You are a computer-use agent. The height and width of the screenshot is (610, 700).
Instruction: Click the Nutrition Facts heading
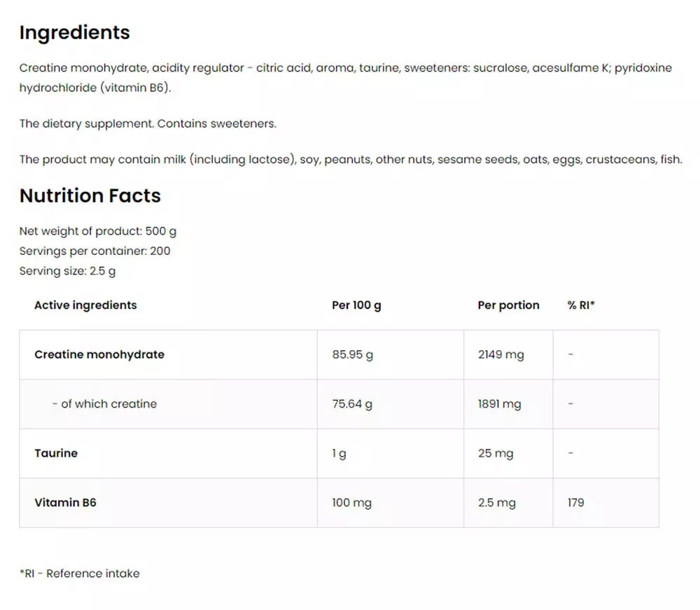[90, 196]
